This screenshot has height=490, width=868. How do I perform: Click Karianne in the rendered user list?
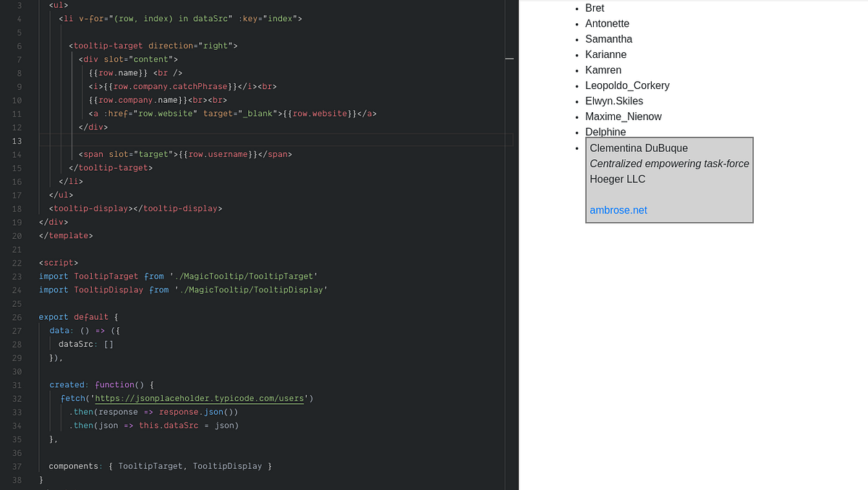point(605,54)
